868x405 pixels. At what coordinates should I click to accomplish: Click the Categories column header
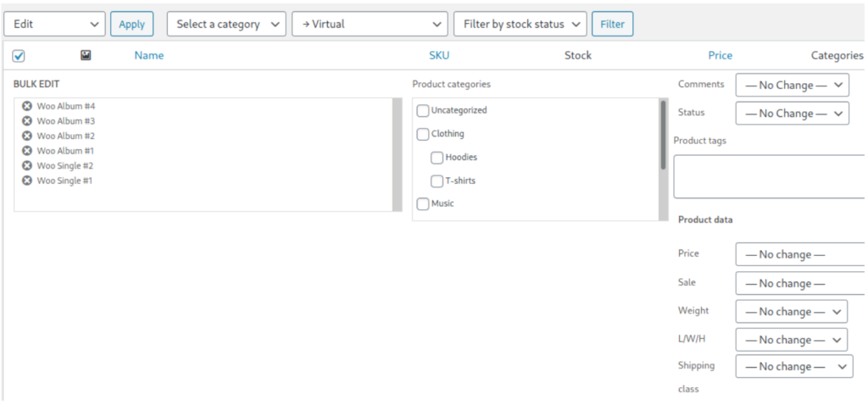pyautogui.click(x=837, y=55)
